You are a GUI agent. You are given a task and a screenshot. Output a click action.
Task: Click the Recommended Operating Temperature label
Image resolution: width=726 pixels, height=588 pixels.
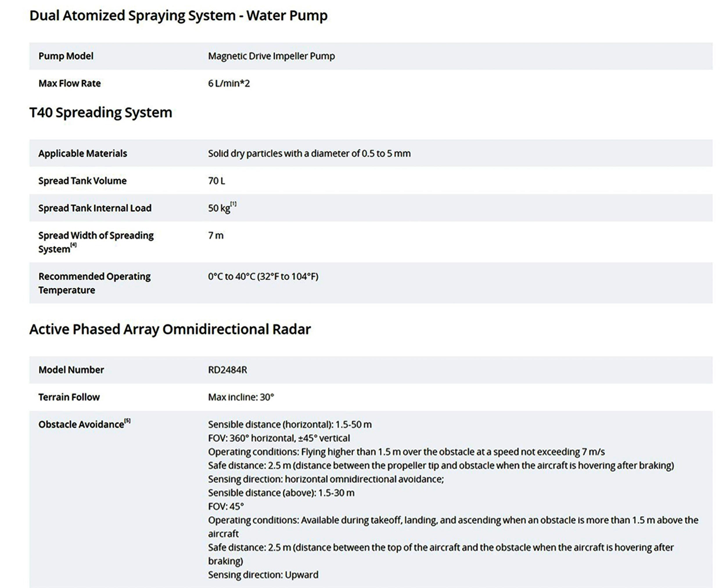click(x=94, y=283)
